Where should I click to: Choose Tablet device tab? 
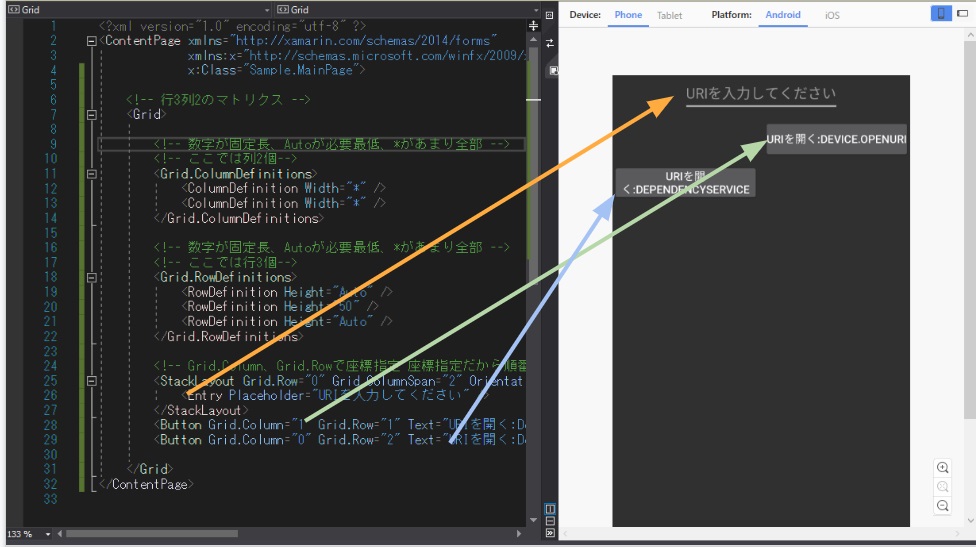point(670,16)
